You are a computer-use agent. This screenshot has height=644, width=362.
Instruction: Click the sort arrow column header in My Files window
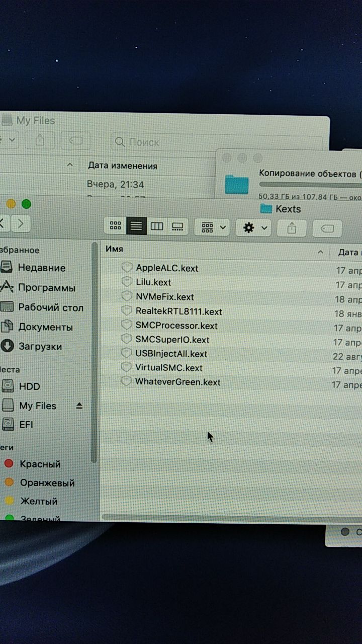click(x=70, y=165)
